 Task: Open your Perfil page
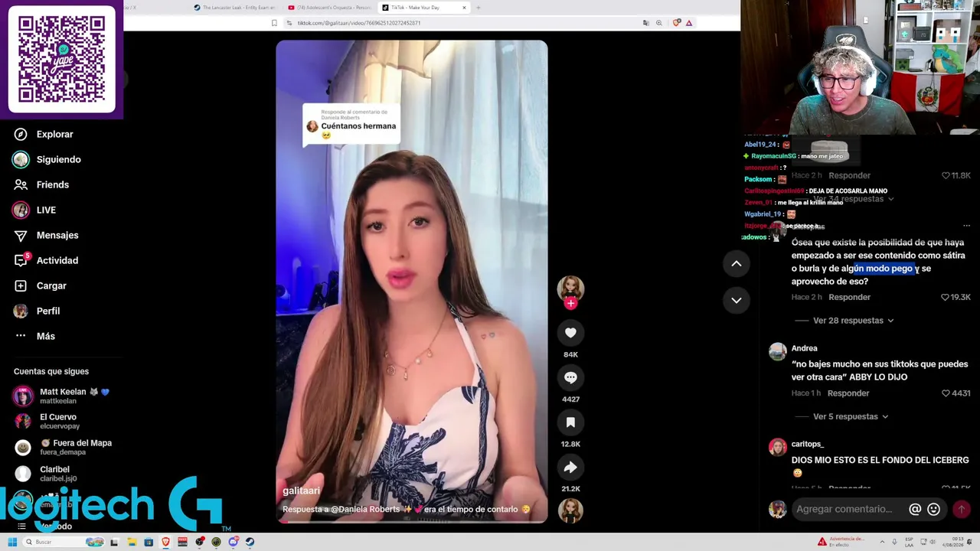(x=38, y=311)
